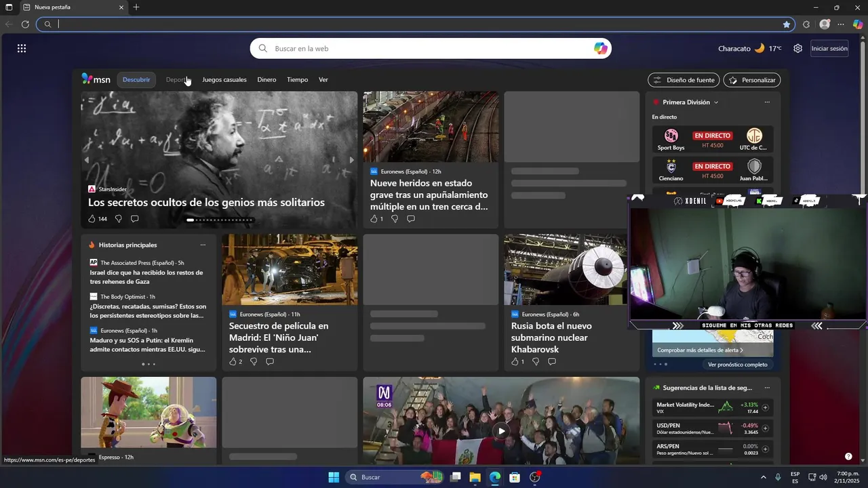
Task: Click the favorite star in the address bar
Action: pyautogui.click(x=787, y=24)
